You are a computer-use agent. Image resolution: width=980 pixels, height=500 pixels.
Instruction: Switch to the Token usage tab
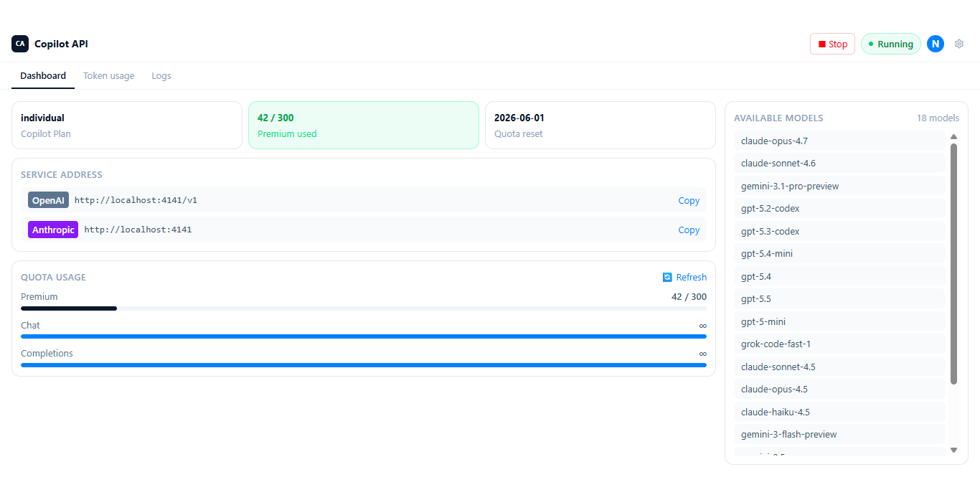pos(108,75)
